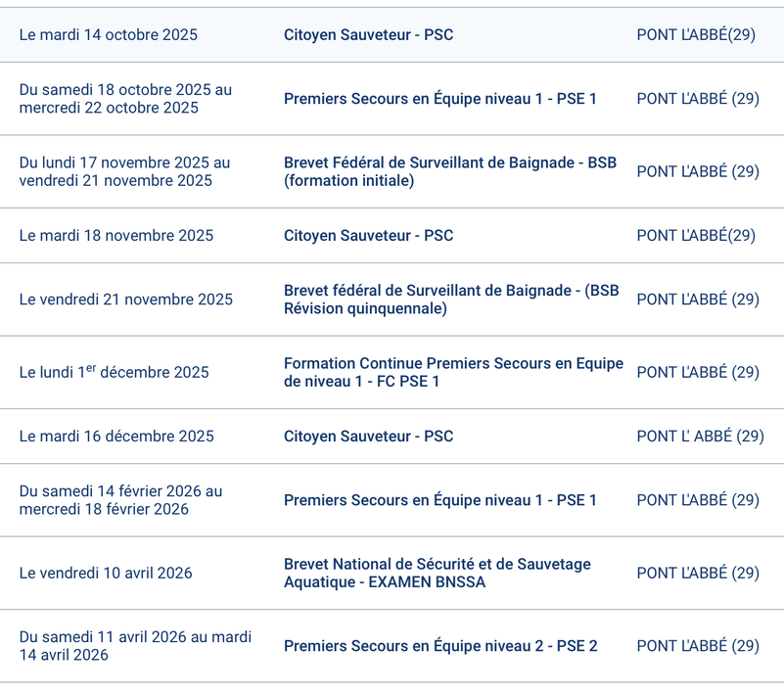Open the PSE 1 course starting 18 octobre 2025
This screenshot has height=693, width=784.
tap(439, 99)
